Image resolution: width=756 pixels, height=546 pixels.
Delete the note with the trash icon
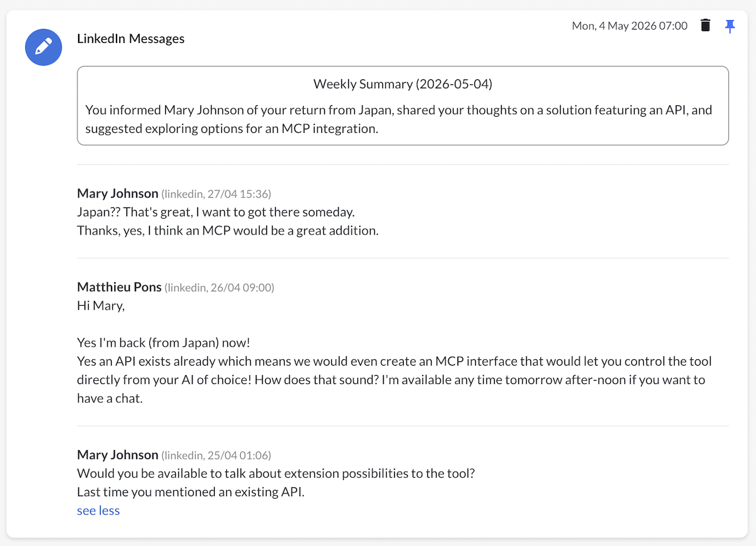[x=706, y=26]
